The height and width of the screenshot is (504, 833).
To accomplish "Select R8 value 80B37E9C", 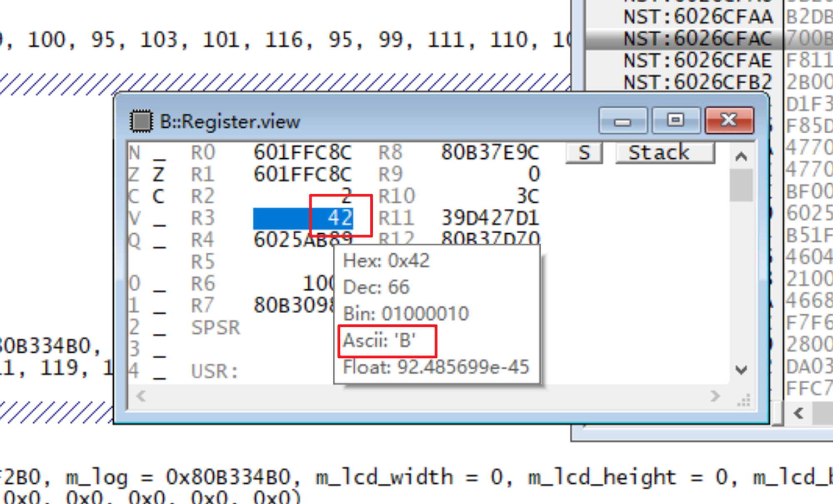I will pyautogui.click(x=490, y=152).
